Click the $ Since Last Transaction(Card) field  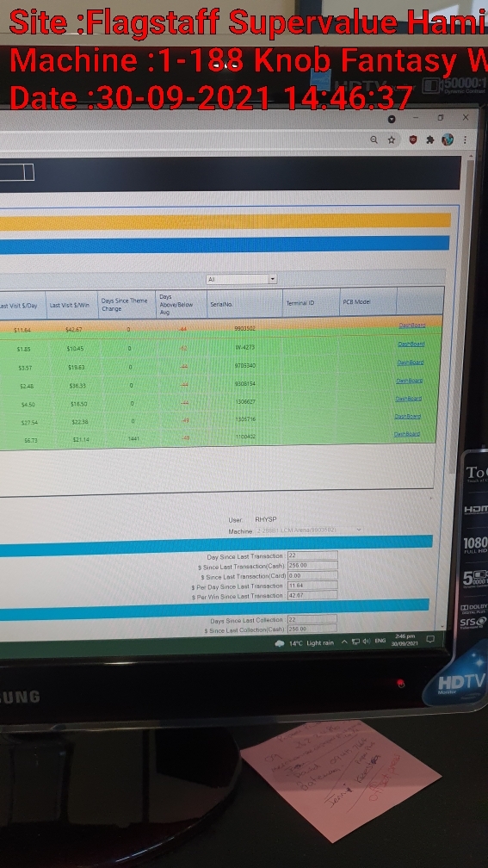pyautogui.click(x=312, y=575)
